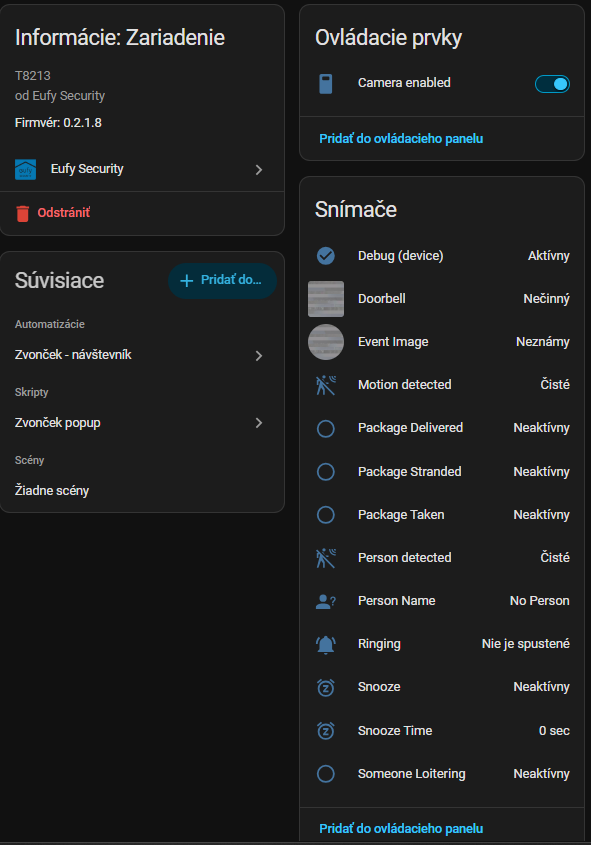Open Zvonček popup script chevron
Viewport: 591px width, 845px height.
(259, 423)
